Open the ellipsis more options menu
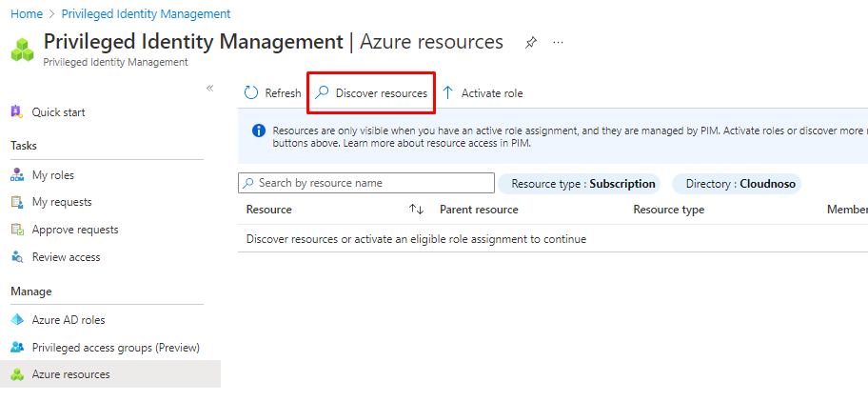This screenshot has height=402, width=868. point(558,43)
